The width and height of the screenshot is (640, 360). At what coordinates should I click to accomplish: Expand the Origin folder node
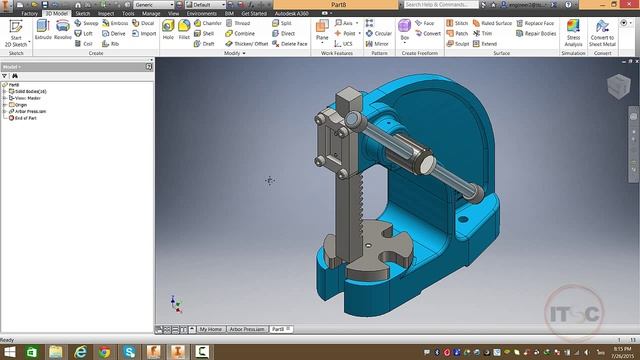point(4,105)
